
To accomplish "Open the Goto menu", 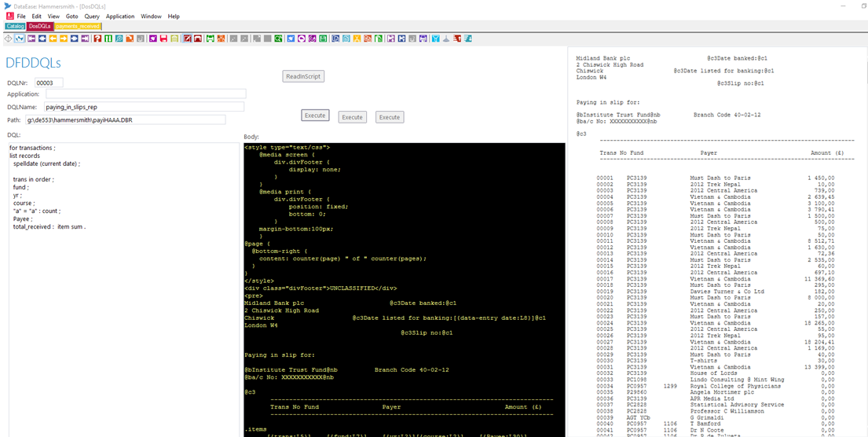I will click(72, 17).
